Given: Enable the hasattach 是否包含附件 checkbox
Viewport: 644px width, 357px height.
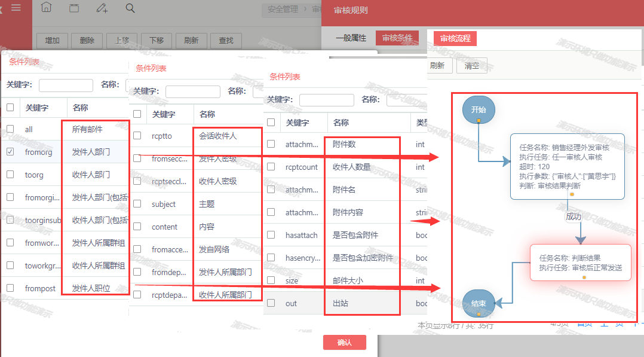Looking at the screenshot, I should tap(271, 235).
